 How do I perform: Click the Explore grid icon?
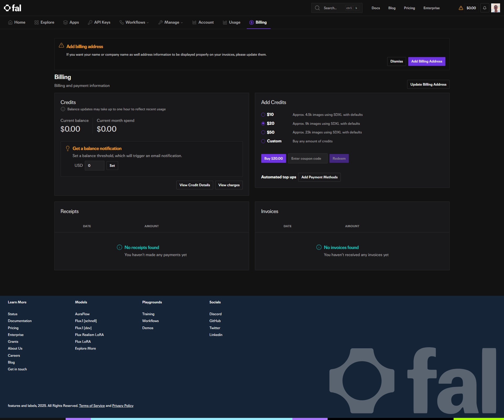point(36,22)
